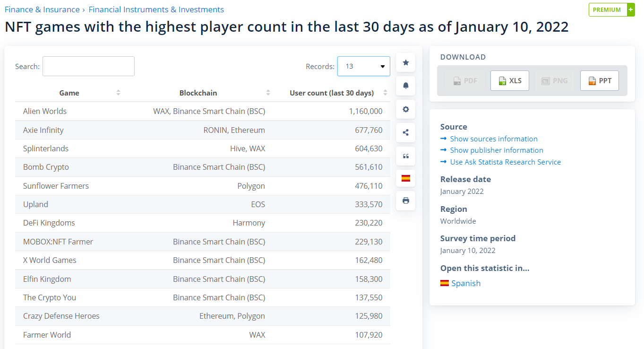Click the disabled PDF download button
Screen dimensions: 644x349
(465, 80)
